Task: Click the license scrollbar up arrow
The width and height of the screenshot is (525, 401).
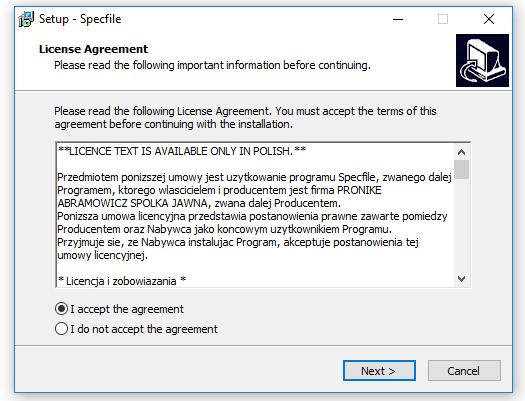Action: click(461, 152)
